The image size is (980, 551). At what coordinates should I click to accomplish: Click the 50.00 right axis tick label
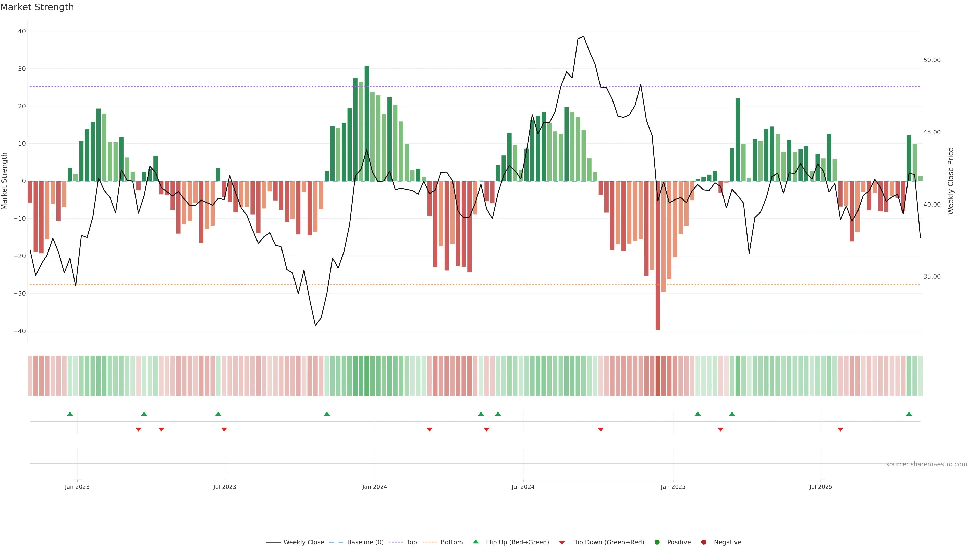pos(932,60)
